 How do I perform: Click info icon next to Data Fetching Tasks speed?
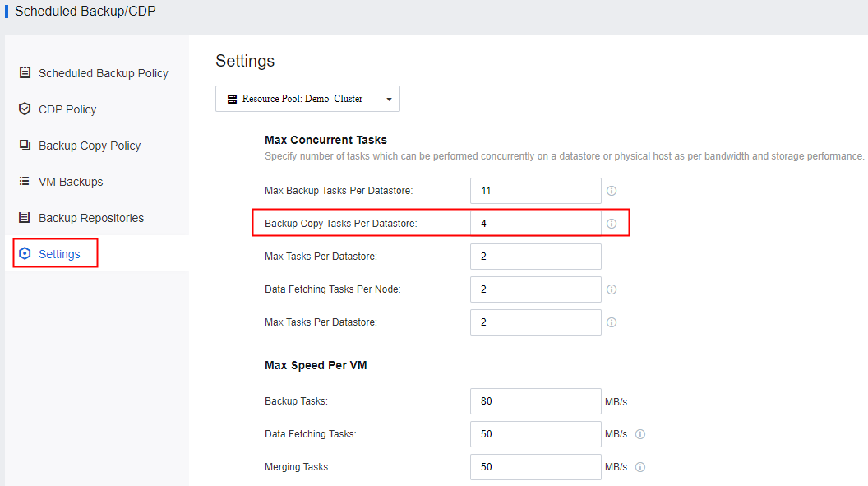[640, 434]
